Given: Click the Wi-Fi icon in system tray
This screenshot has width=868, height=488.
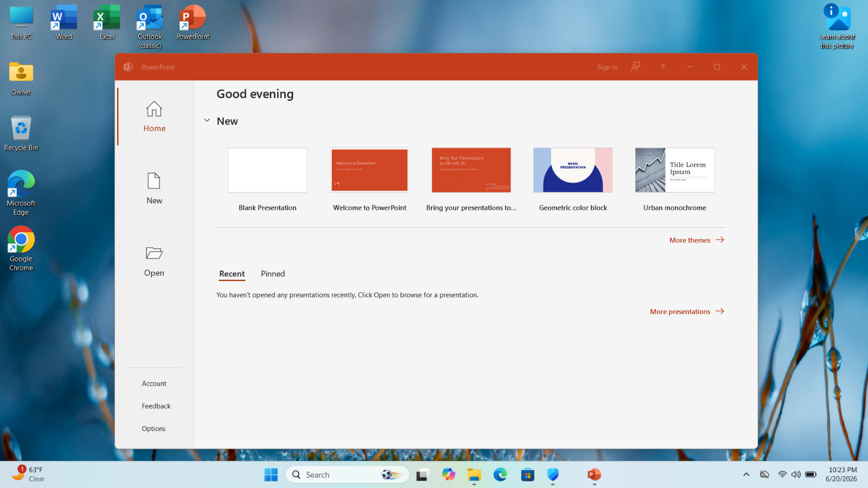Looking at the screenshot, I should click(x=782, y=474).
